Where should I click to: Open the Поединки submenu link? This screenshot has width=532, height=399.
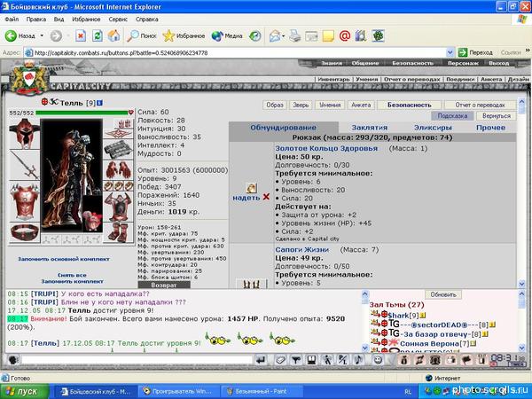click(x=460, y=79)
